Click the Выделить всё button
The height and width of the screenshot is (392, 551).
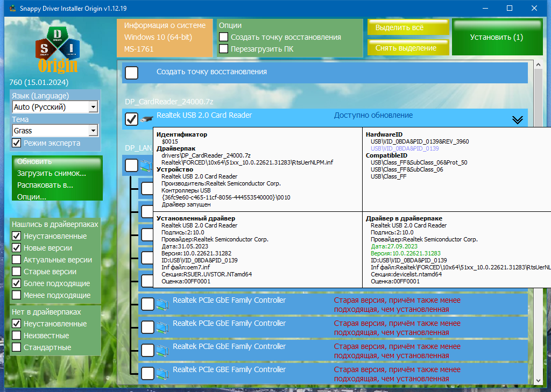[x=408, y=27]
